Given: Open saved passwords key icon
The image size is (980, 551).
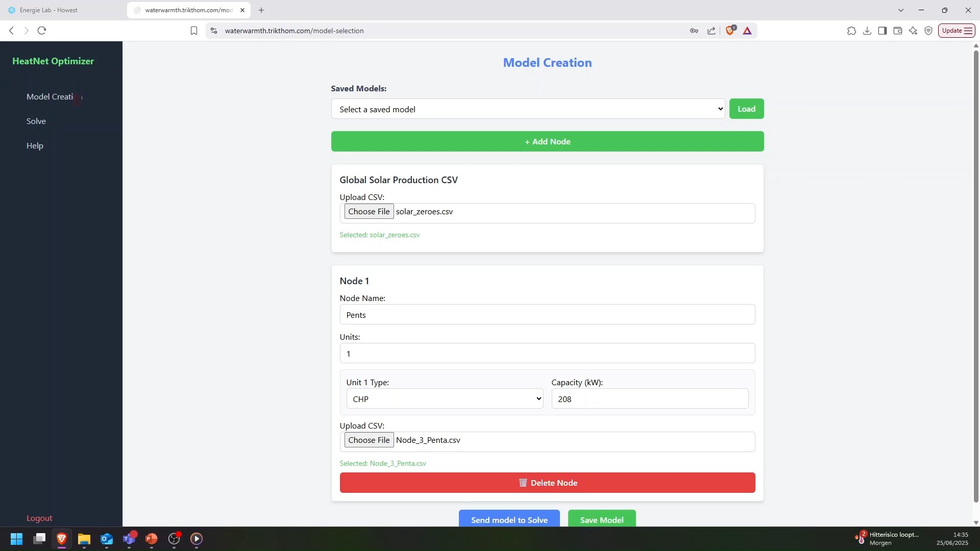Looking at the screenshot, I should pyautogui.click(x=694, y=31).
